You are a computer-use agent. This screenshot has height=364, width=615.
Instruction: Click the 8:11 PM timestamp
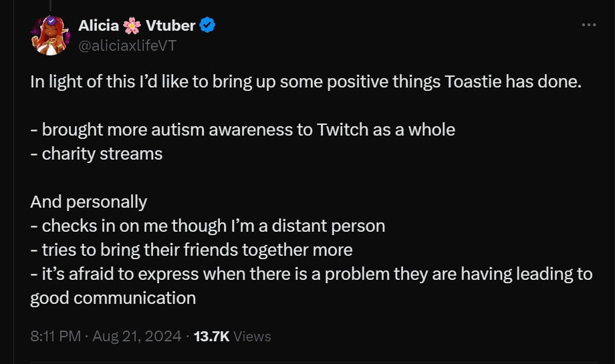coord(55,336)
